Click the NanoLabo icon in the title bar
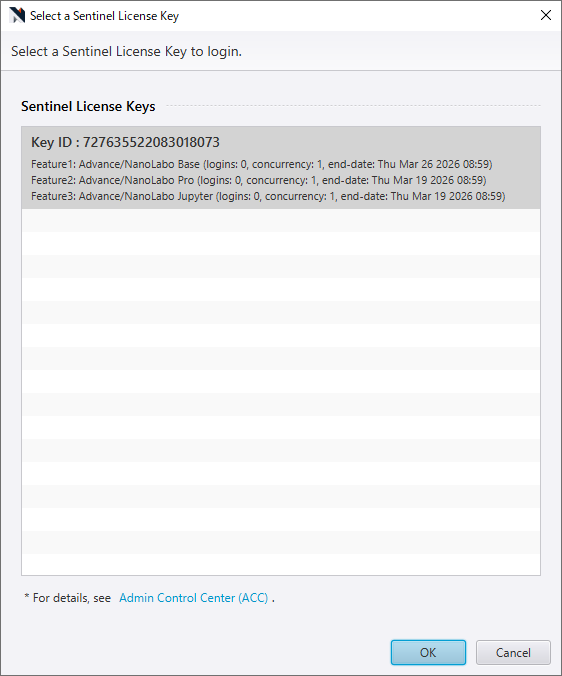Viewport: 562px width, 676px height. click(x=17, y=15)
